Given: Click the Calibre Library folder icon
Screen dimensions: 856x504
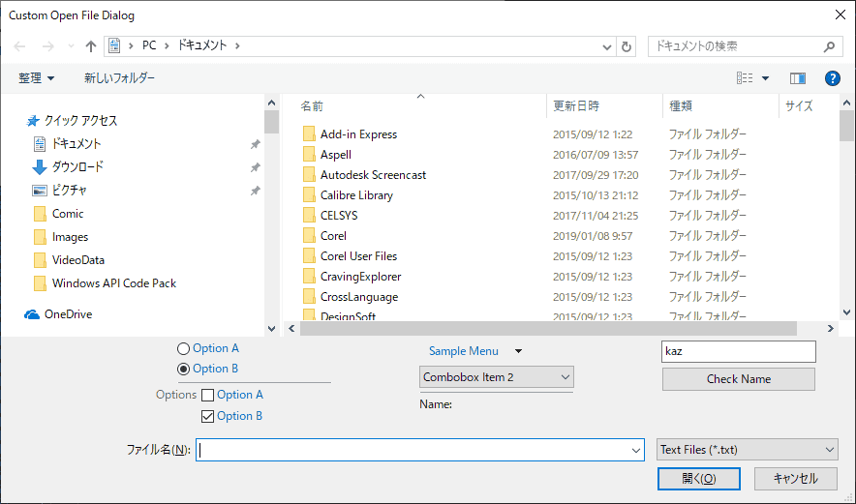Looking at the screenshot, I should pyautogui.click(x=309, y=195).
